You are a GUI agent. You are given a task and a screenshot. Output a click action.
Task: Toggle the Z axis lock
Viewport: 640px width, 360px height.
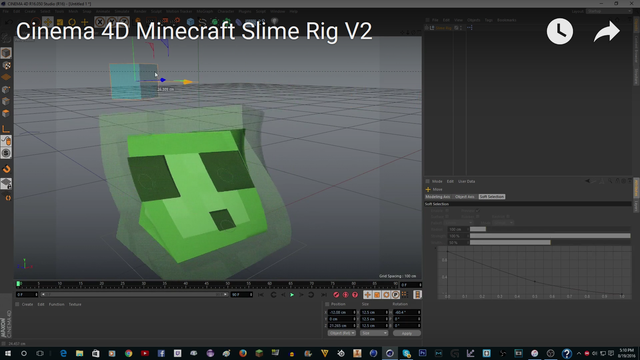tap(124, 22)
